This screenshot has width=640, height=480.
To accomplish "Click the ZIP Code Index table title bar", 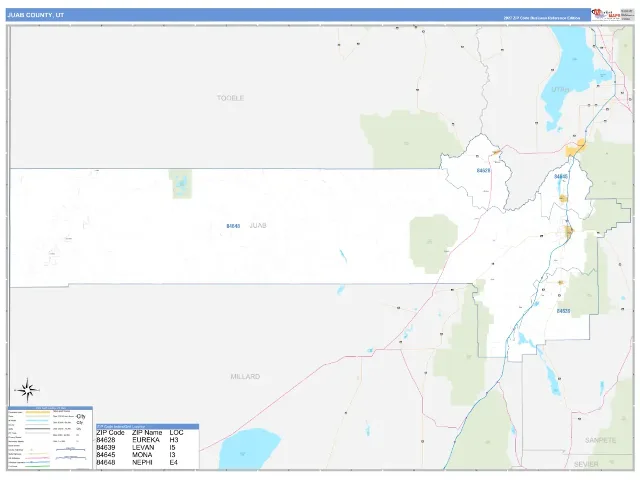I will (147, 427).
